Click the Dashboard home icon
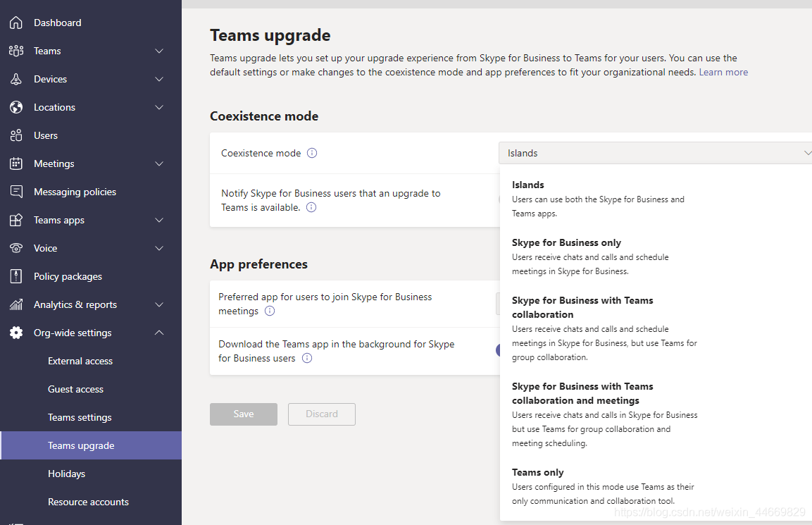 [16, 23]
